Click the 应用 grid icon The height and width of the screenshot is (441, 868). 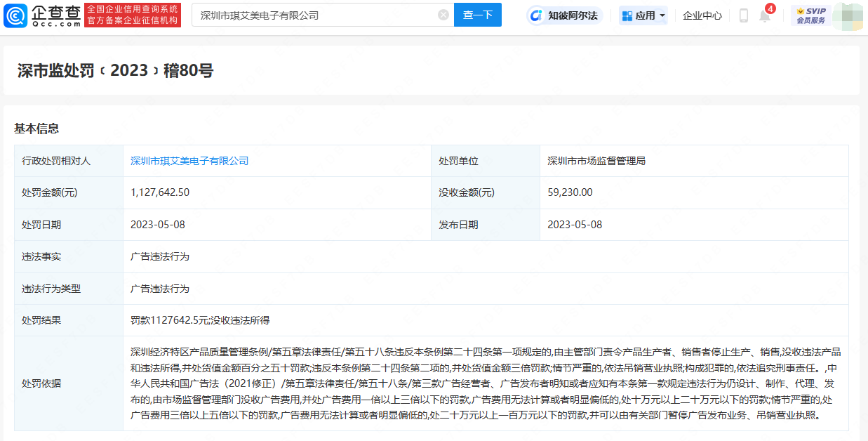coord(627,15)
